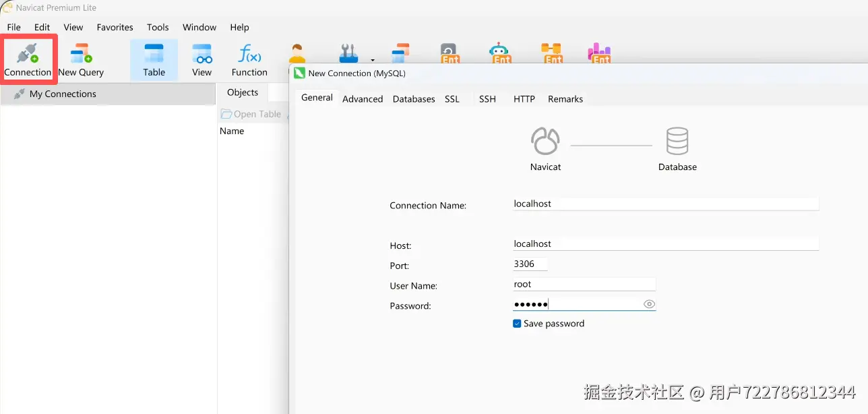This screenshot has height=414, width=868.
Task: Click the pink bar chart toolbar icon
Action: (x=599, y=53)
